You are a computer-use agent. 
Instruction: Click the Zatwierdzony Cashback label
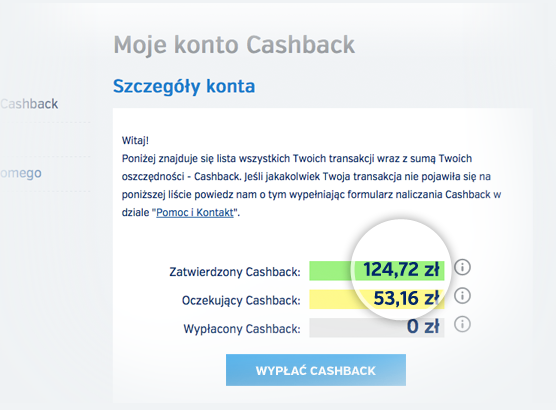tap(235, 272)
